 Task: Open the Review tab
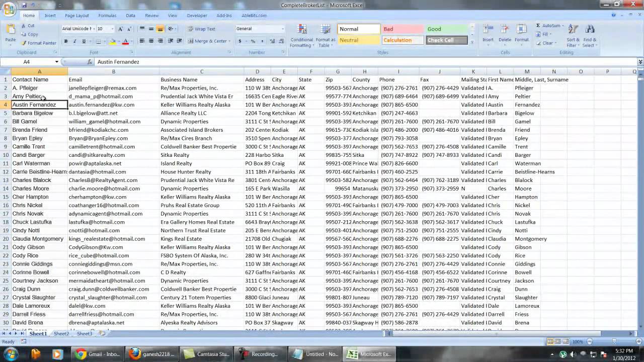click(151, 16)
